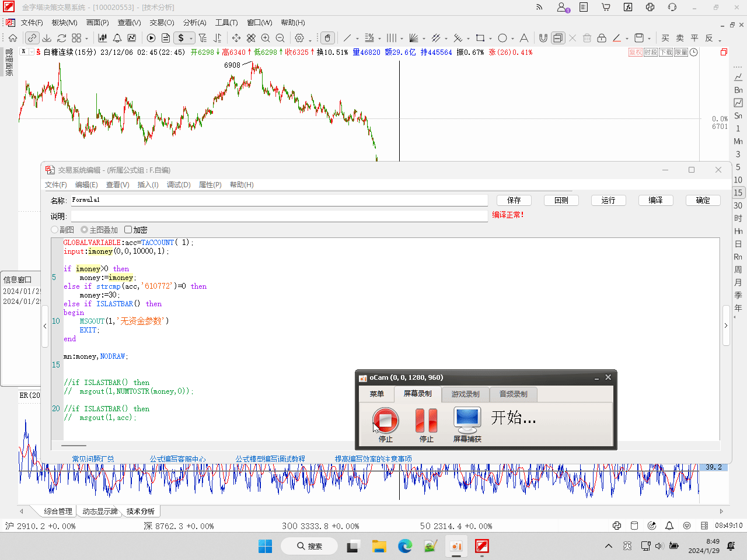Viewport: 747px width, 560px height.
Task: Click the 说明 description input field
Action: [279, 216]
